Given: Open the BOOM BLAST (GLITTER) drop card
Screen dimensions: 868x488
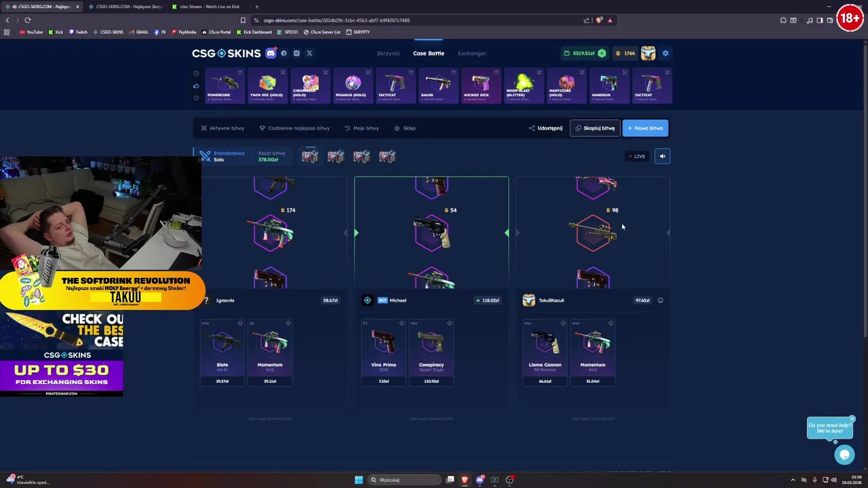Looking at the screenshot, I should [524, 86].
